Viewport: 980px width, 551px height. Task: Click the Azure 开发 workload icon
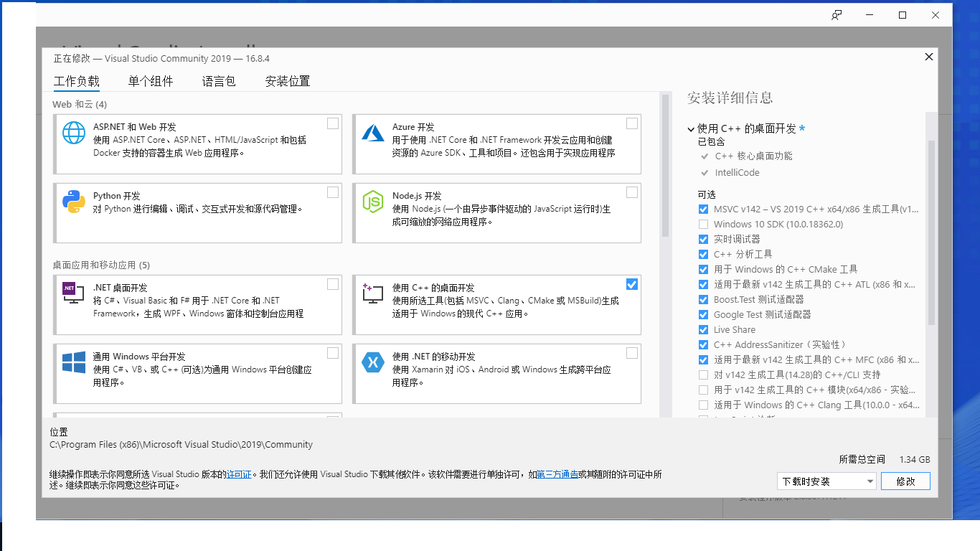[373, 133]
